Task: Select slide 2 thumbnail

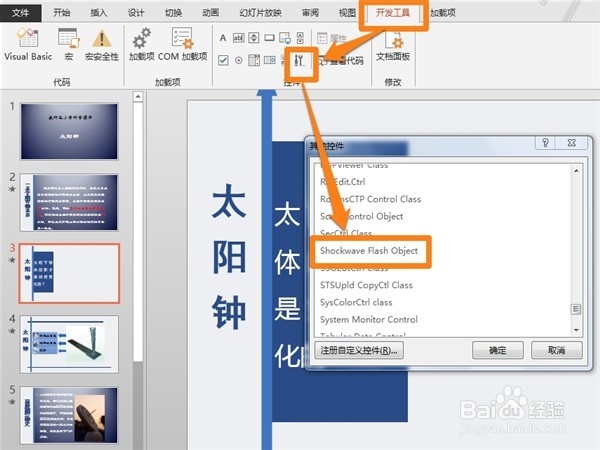Action: pos(69,202)
